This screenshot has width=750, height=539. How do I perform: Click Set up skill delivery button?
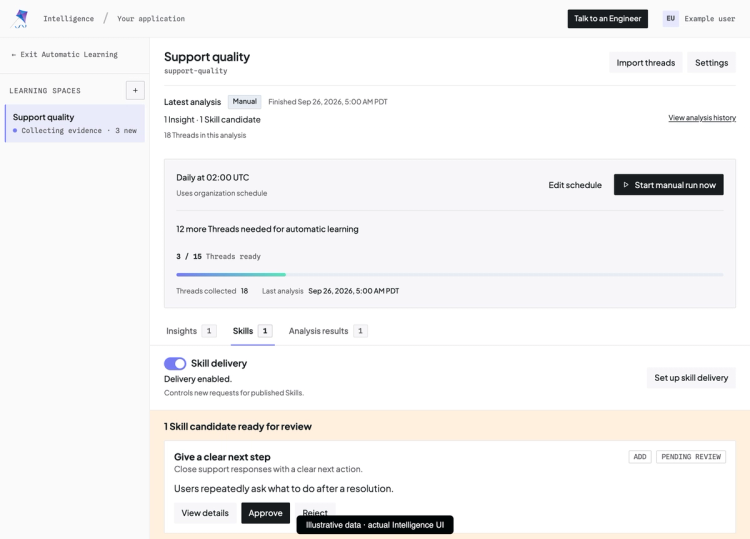(691, 378)
